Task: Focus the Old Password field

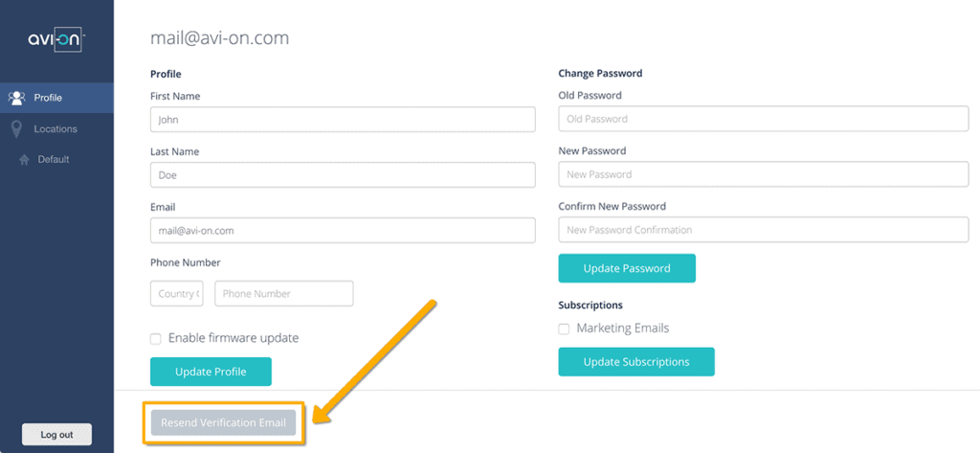Action: [x=763, y=119]
